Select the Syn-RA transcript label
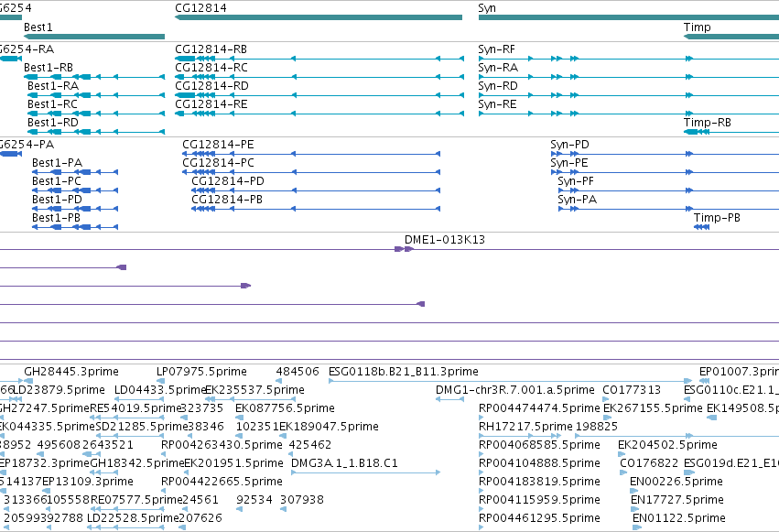Viewport: 779px width, 532px height. pos(498,68)
